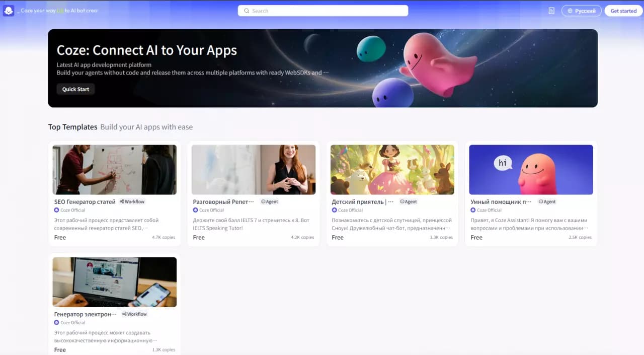Open Умный помощник template title
Viewport: 644px width, 355px height.
click(x=501, y=201)
